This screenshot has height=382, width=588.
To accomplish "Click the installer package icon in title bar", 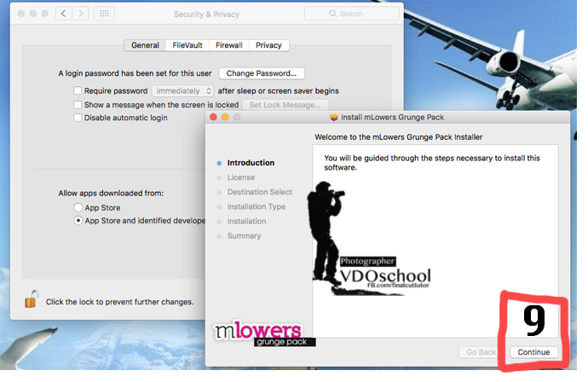I will (334, 118).
